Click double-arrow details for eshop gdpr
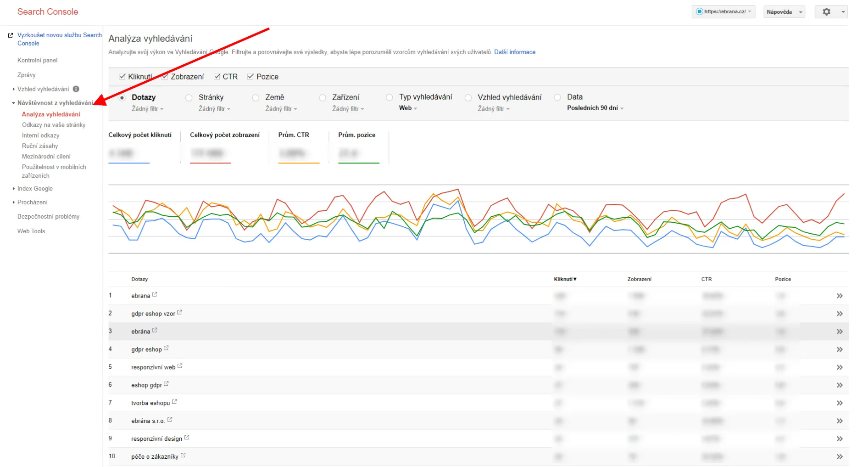Viewport: 868px width, 467px height. click(840, 385)
